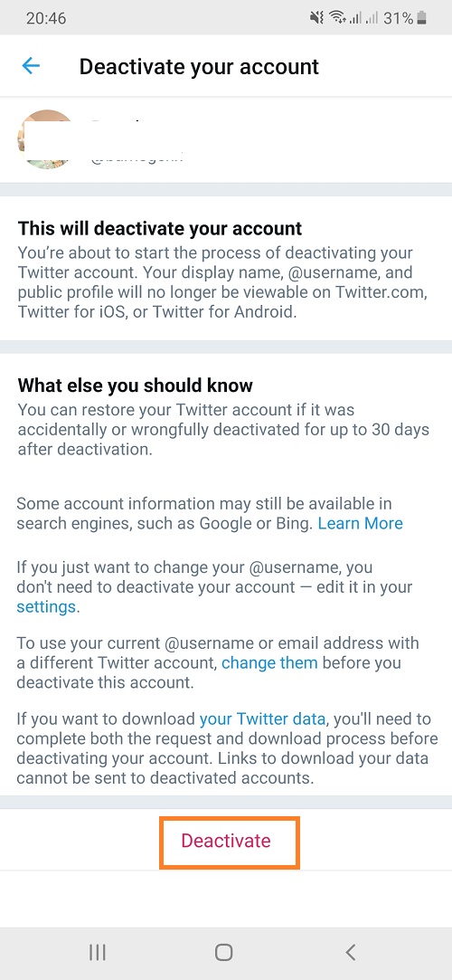
Task: Tap the blue back arrow in header
Action: 31,66
